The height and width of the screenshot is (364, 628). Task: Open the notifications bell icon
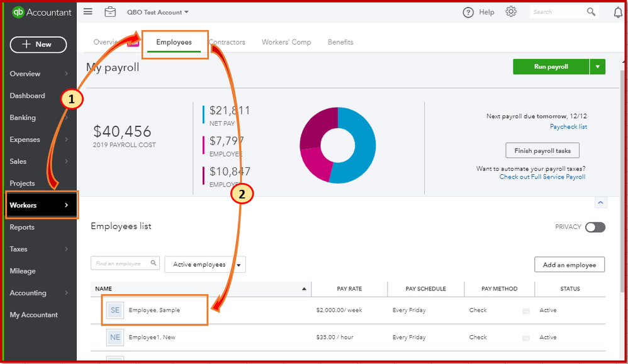pyautogui.click(x=618, y=13)
